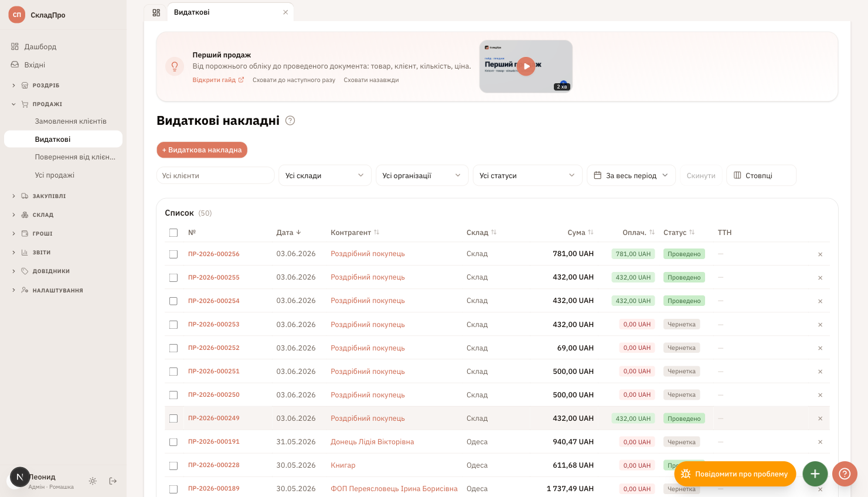Open the Усі статуси dropdown
The height and width of the screenshot is (497, 868).
pos(527,175)
